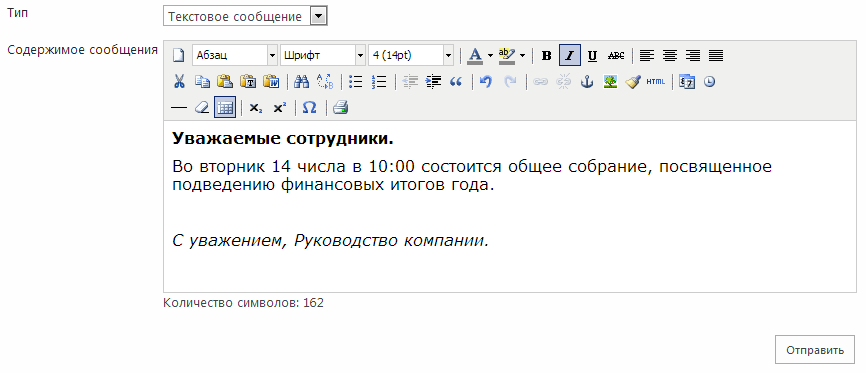Print the message with printer icon
The width and height of the screenshot is (866, 373).
coord(340,108)
